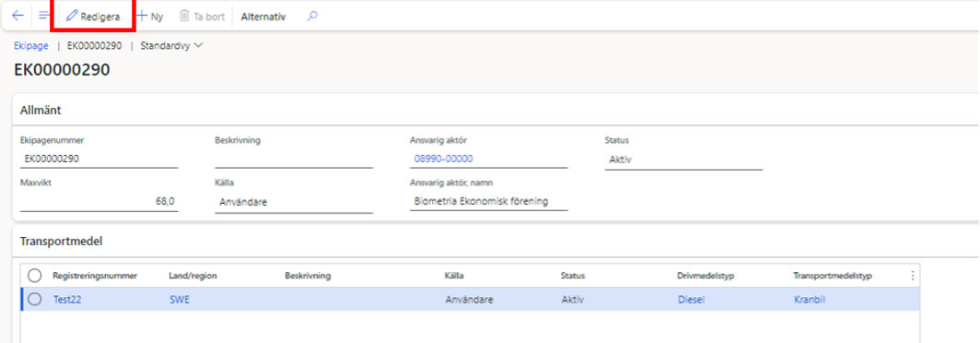
Task: Click the Status column header in the grid
Action: [573, 276]
